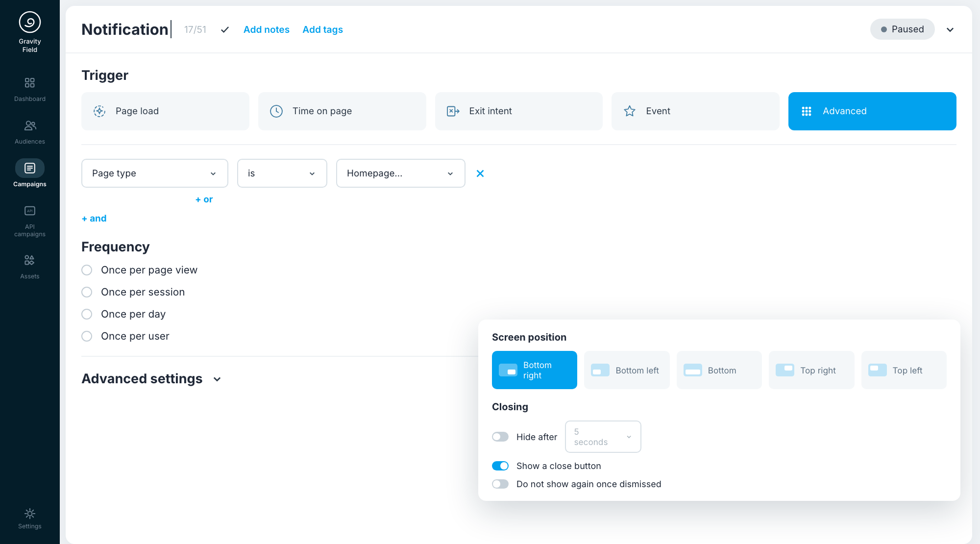Enable the Hide after toggle

[x=500, y=437]
